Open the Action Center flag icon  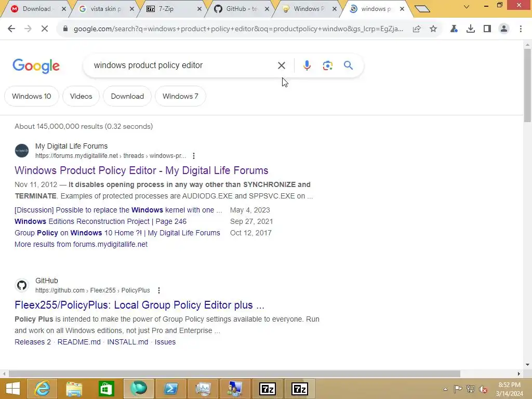pyautogui.click(x=458, y=389)
